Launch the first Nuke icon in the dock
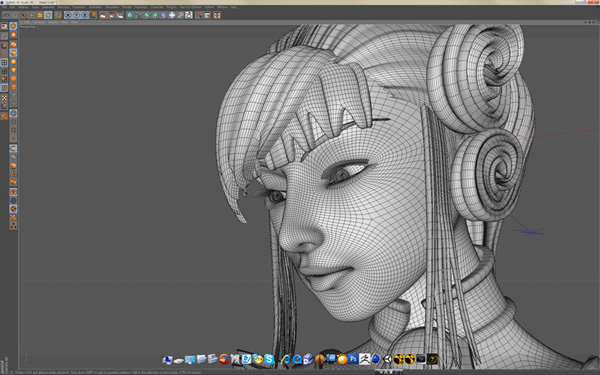 coord(398,359)
